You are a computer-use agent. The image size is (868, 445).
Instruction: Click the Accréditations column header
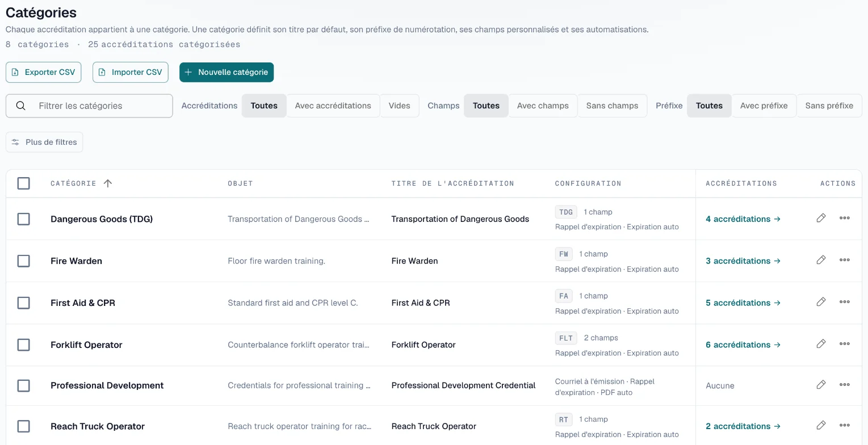pyautogui.click(x=741, y=183)
